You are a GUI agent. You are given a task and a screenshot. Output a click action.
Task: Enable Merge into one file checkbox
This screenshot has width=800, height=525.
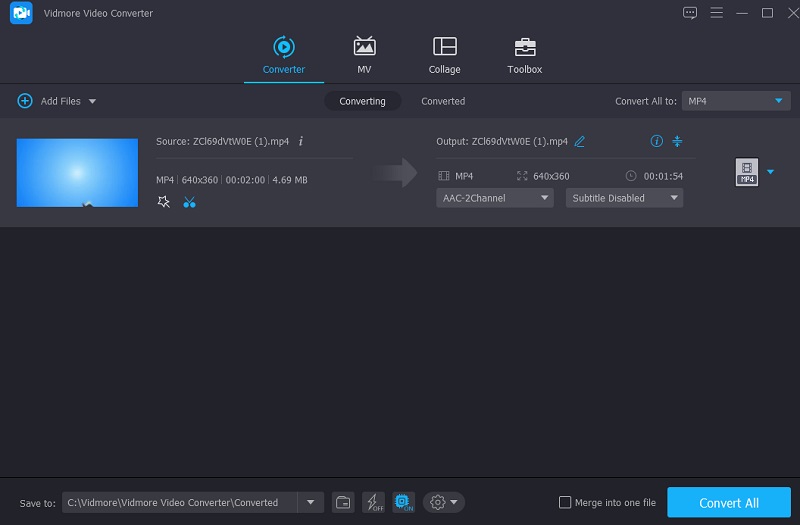(565, 502)
